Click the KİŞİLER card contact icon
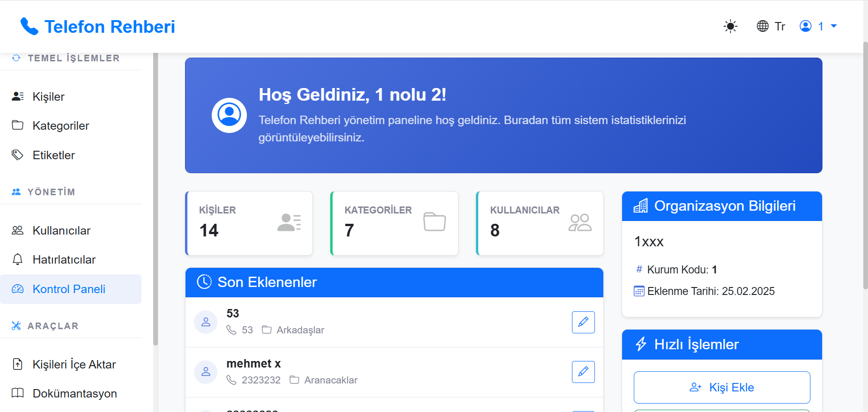 click(x=289, y=222)
